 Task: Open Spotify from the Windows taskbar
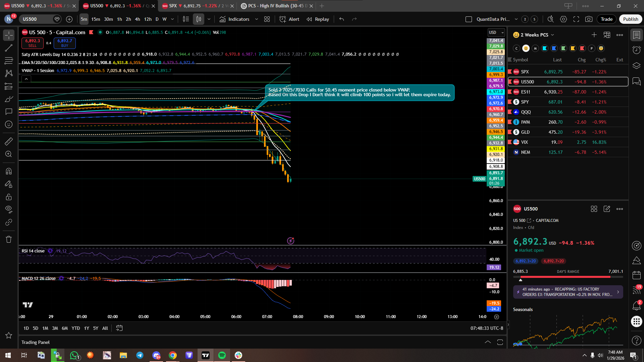coord(222,355)
